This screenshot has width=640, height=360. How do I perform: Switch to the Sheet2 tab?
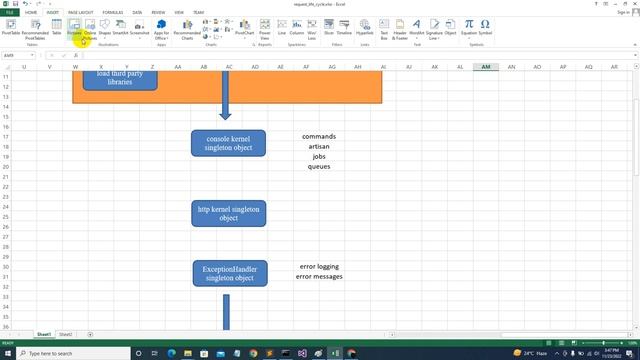coord(66,334)
